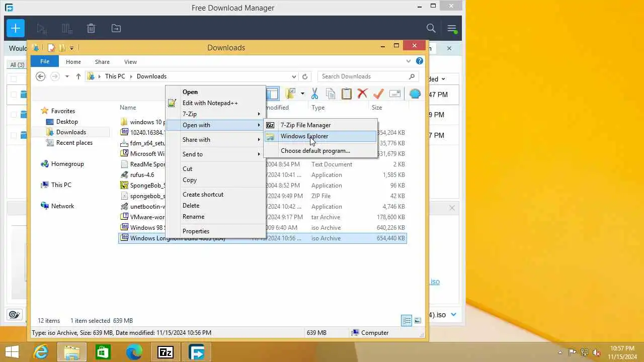Expand the Share with submenu
Screen dimensions: 644x362
[259, 140]
